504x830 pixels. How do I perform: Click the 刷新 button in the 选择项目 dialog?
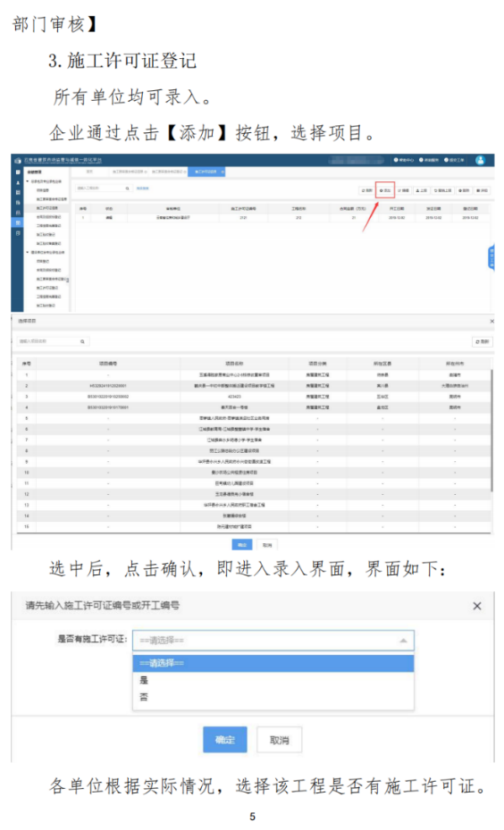[x=483, y=342]
